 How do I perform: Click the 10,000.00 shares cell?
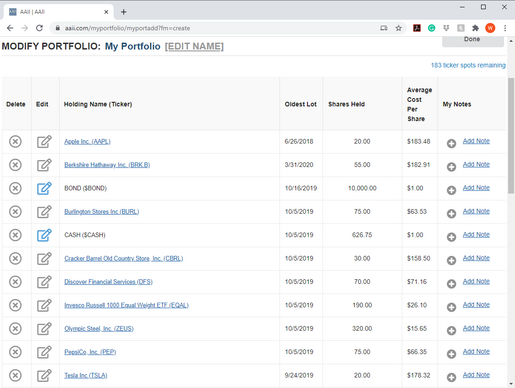click(362, 188)
